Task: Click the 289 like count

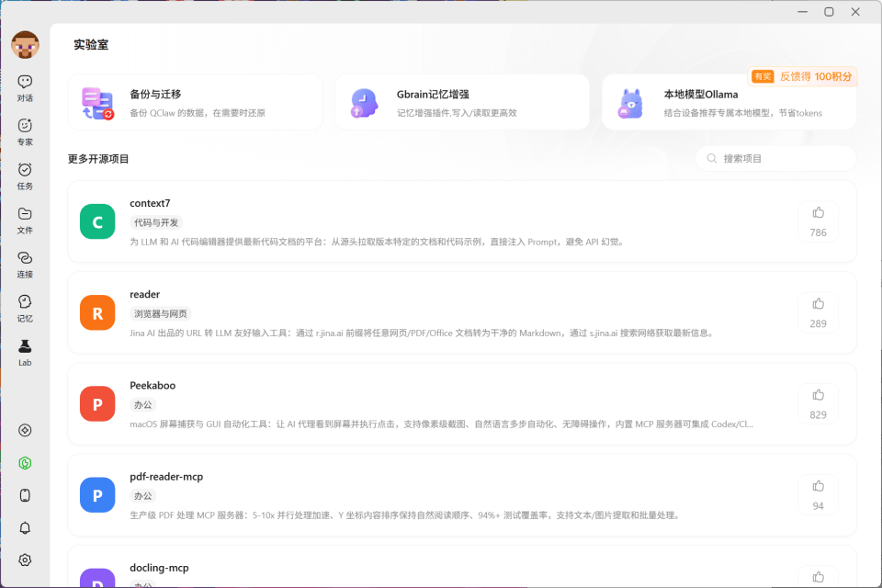Action: click(818, 323)
